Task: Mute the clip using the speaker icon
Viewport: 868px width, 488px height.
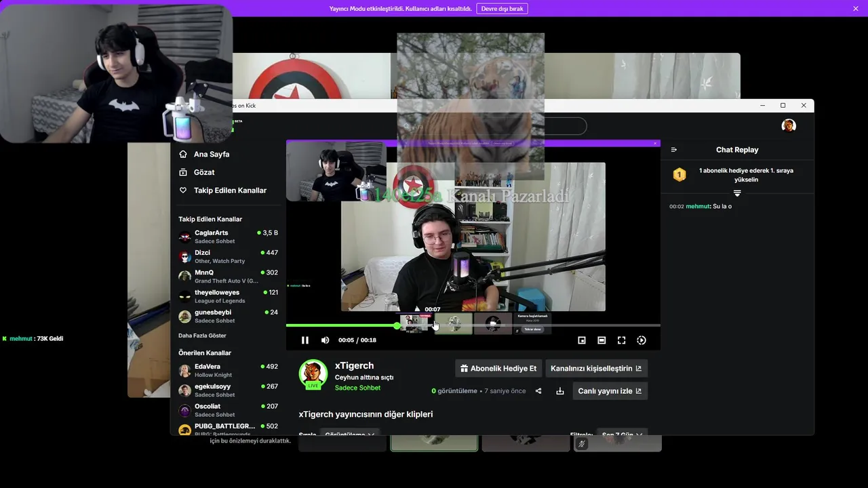Action: click(325, 340)
